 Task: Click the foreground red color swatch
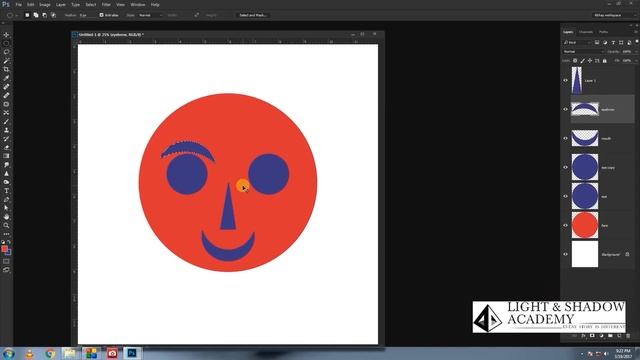(x=4, y=249)
